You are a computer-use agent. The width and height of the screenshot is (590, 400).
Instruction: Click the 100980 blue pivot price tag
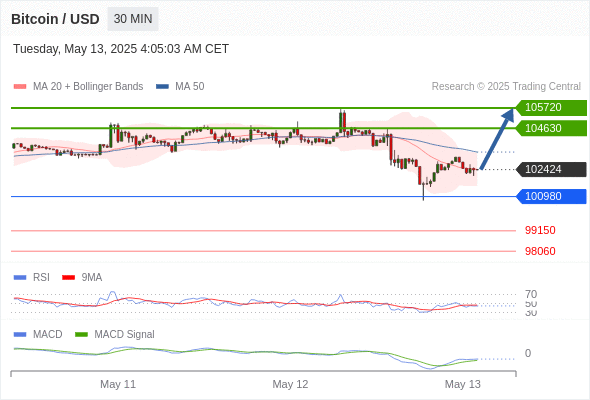pos(551,196)
